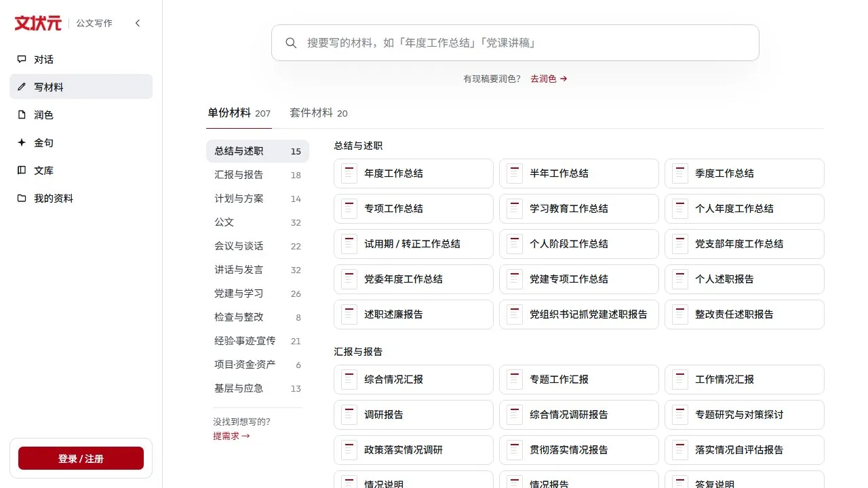Screen dimensions: 868x488
Task: Select the 润色 document icon
Action: pyautogui.click(x=22, y=115)
